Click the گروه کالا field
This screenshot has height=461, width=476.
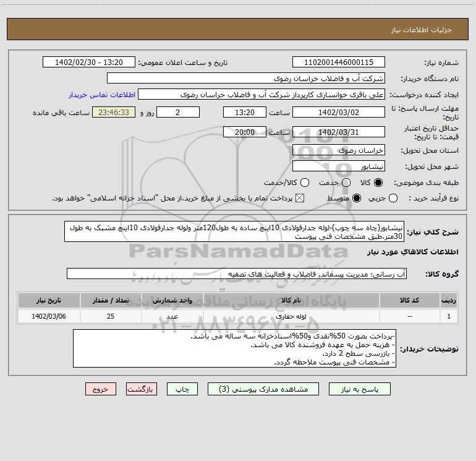pyautogui.click(x=237, y=274)
